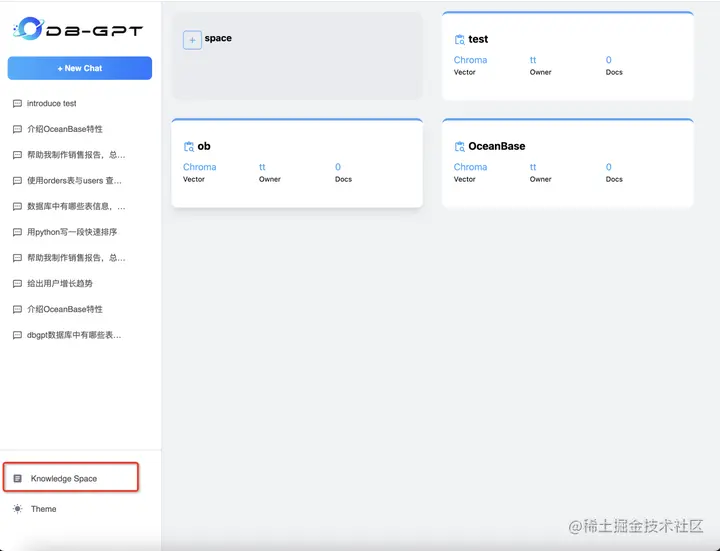Click chat icon beside 给出用户增长趋势
This screenshot has width=720, height=551.
tap(17, 284)
